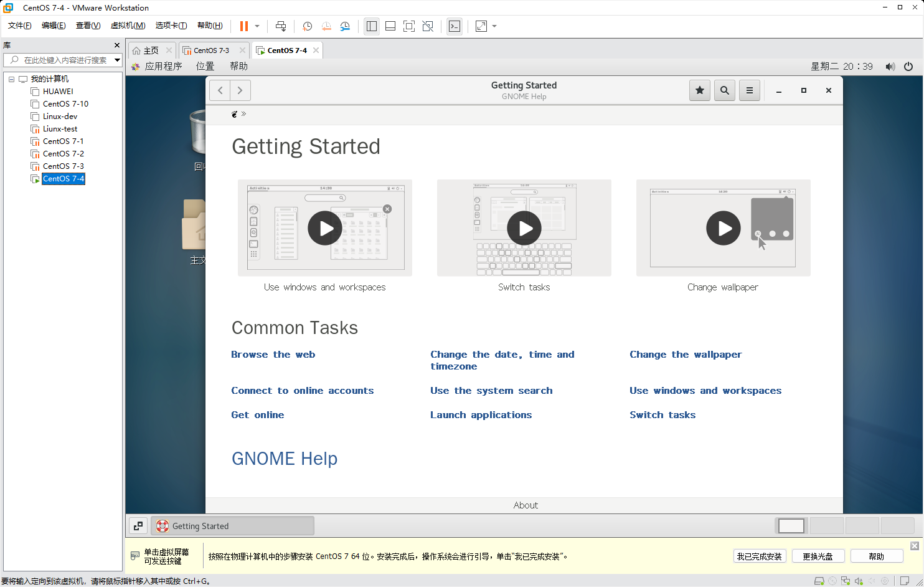
Task: Click the 更换光盘 button
Action: click(x=818, y=556)
